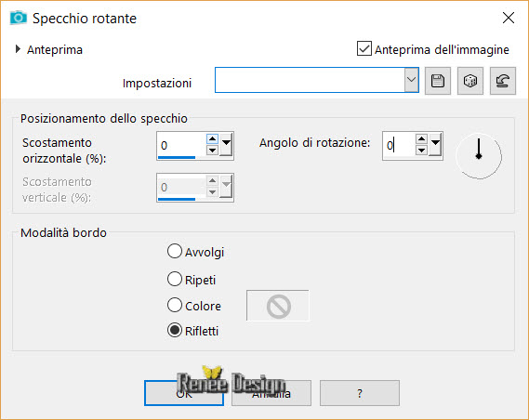Image resolution: width=529 pixels, height=420 pixels.
Task: Click the save preset floppy disk icon
Action: (x=438, y=81)
